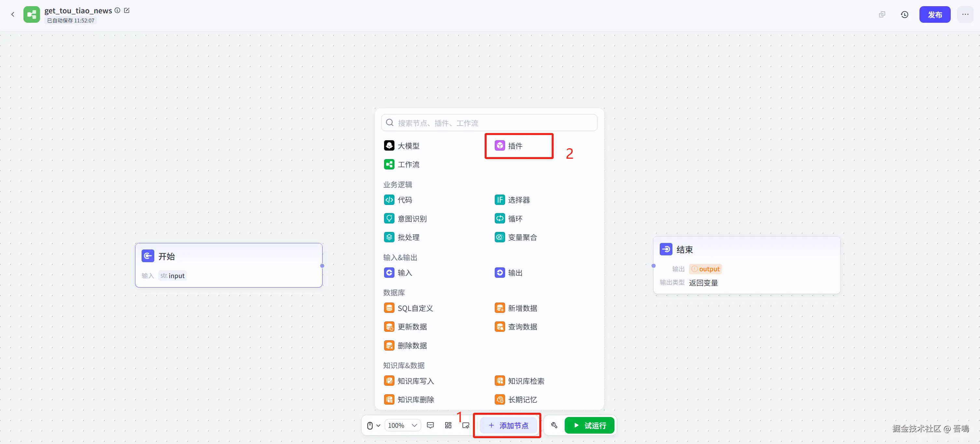Screen dimensions: 980x444
Task: Click the green 试运行 test run button
Action: coord(589,425)
